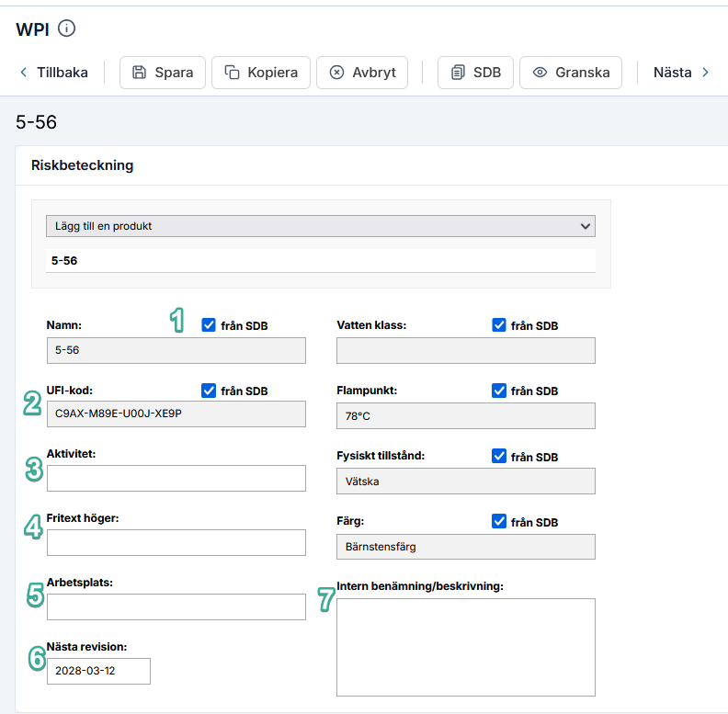Select the added product row 5-56

tap(321, 261)
